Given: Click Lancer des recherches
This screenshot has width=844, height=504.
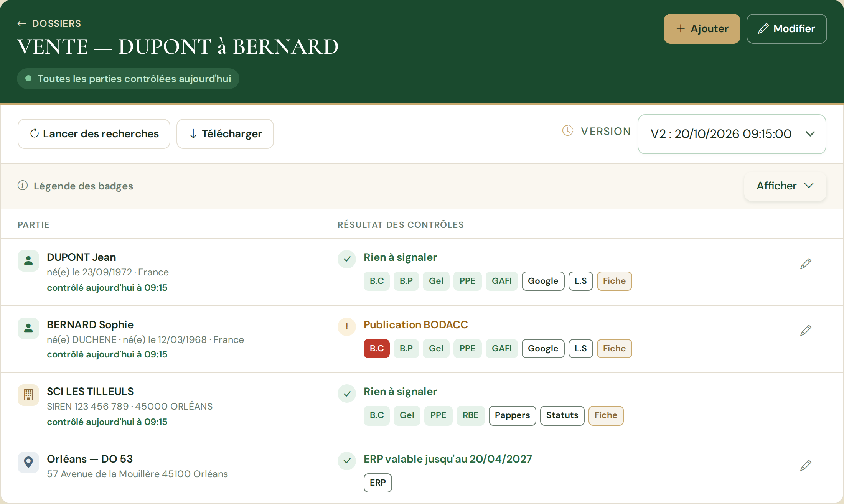Looking at the screenshot, I should [x=94, y=134].
